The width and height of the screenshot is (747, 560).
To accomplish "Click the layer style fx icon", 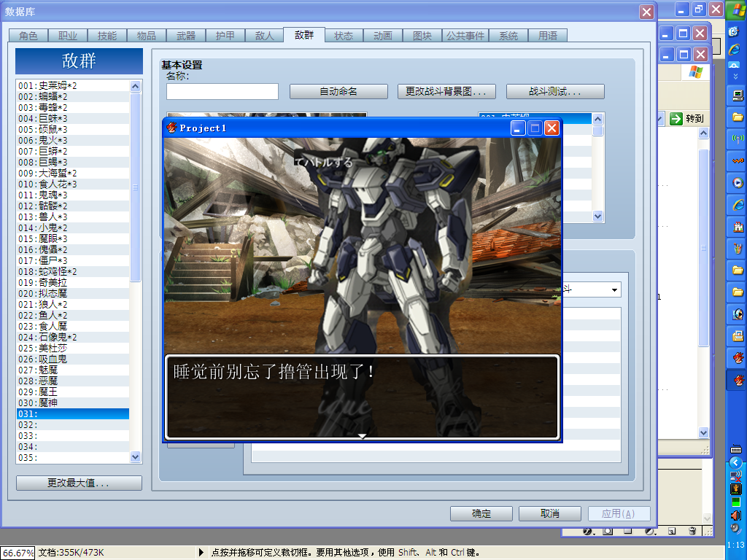I will (589, 531).
